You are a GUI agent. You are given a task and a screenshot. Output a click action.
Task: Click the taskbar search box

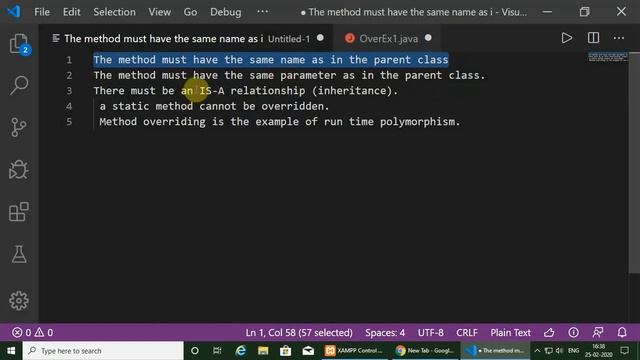(103, 351)
